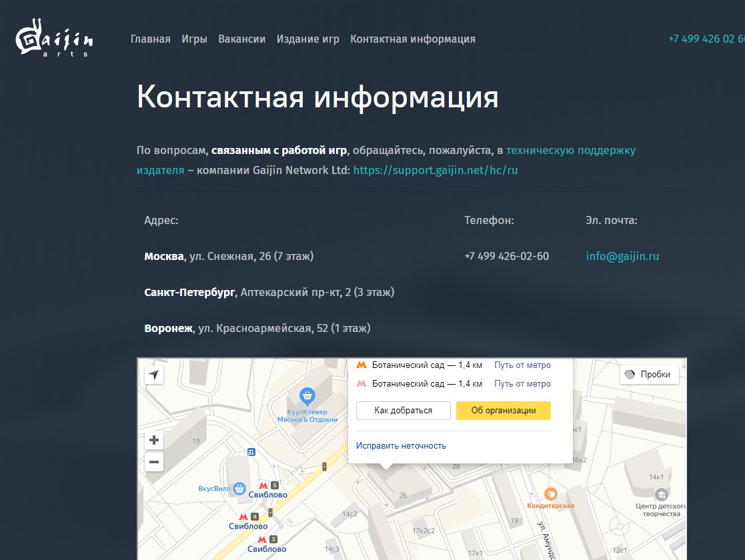Click the Адрес: column label
The image size is (745, 560).
[x=161, y=221]
